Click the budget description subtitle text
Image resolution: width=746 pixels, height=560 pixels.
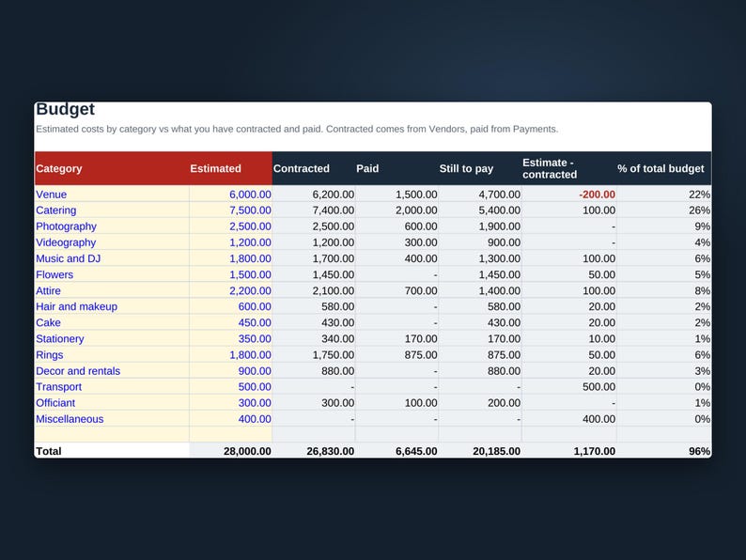297,129
